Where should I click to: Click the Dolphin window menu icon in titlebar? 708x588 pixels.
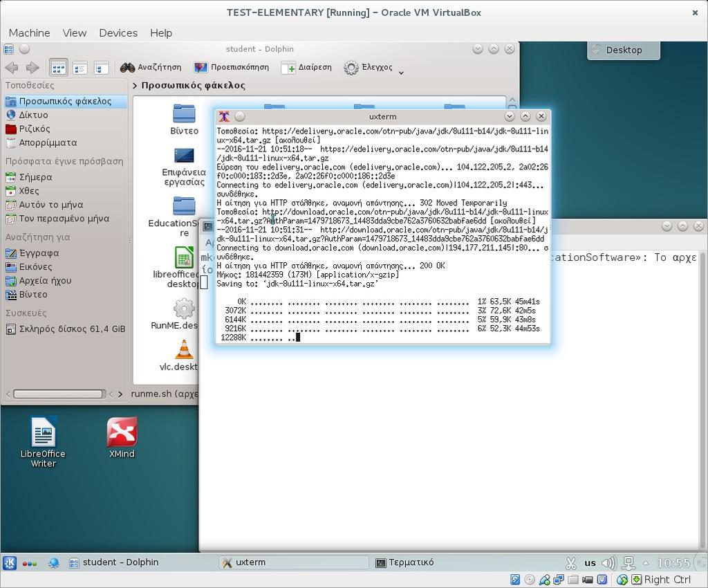coord(8,49)
